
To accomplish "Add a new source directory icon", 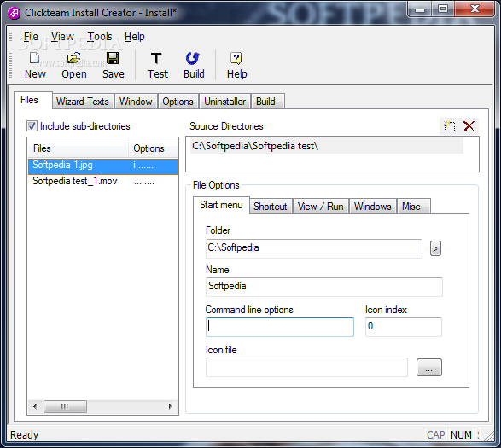I will point(450,126).
